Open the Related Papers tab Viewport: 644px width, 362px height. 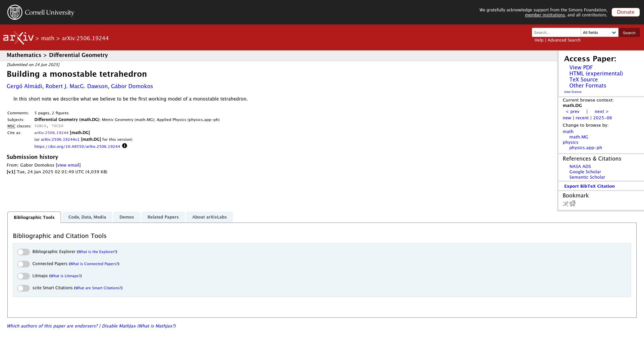pos(163,217)
